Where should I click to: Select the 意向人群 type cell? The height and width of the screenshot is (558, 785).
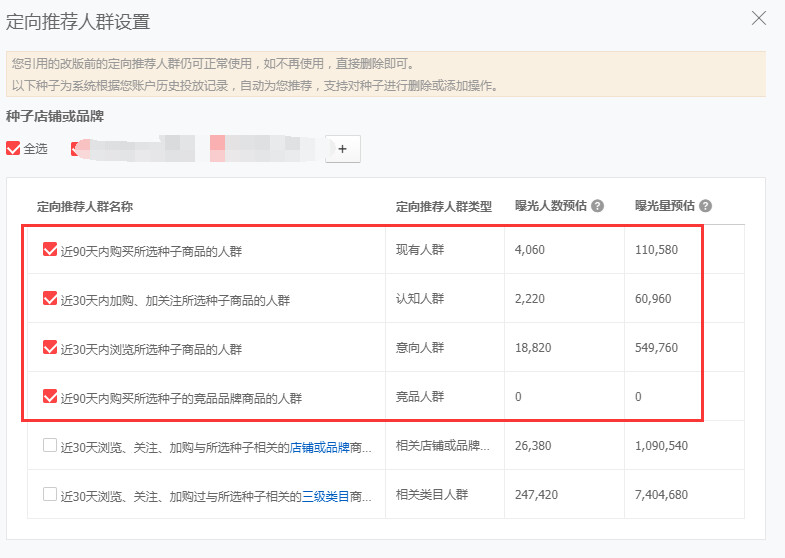[x=420, y=347]
